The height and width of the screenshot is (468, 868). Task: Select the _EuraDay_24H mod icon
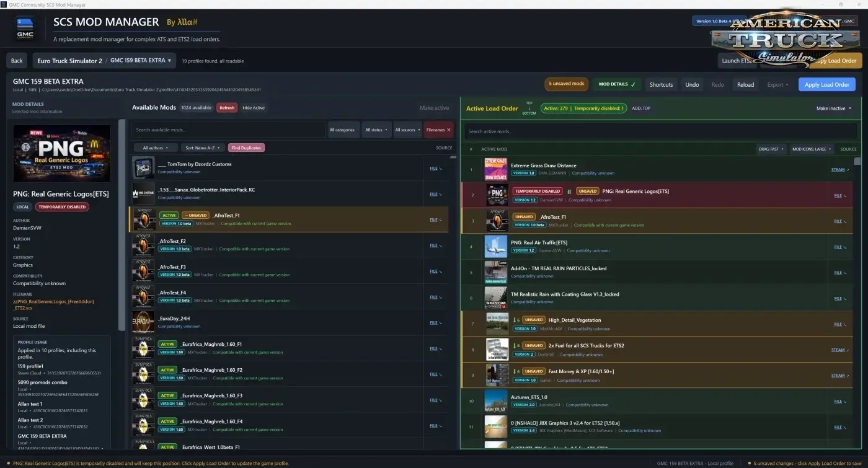[143, 322]
